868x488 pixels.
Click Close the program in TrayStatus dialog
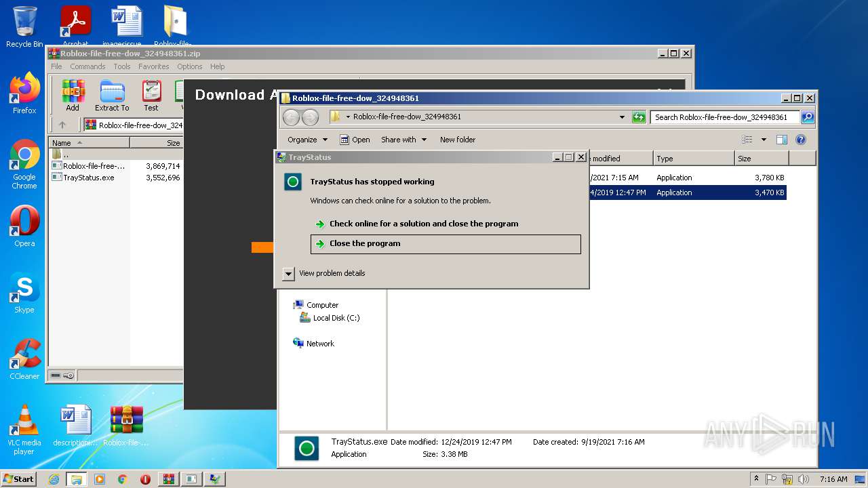pyautogui.click(x=446, y=244)
